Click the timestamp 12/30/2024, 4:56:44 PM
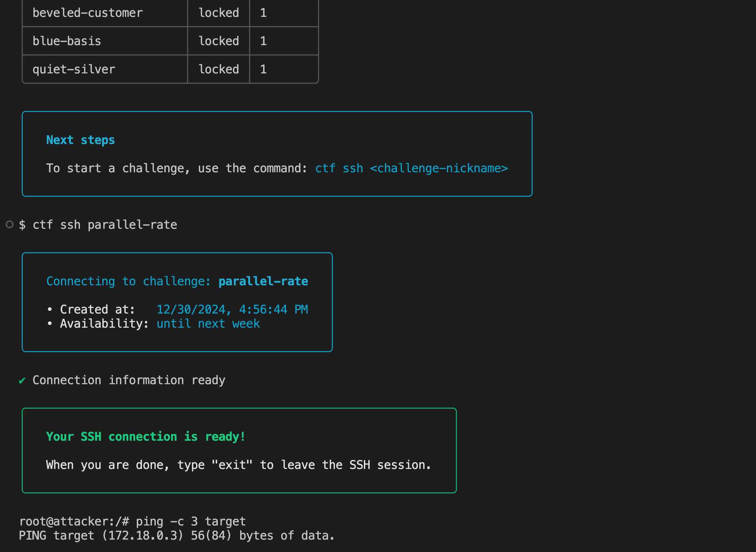This screenshot has height=552, width=756. (232, 309)
